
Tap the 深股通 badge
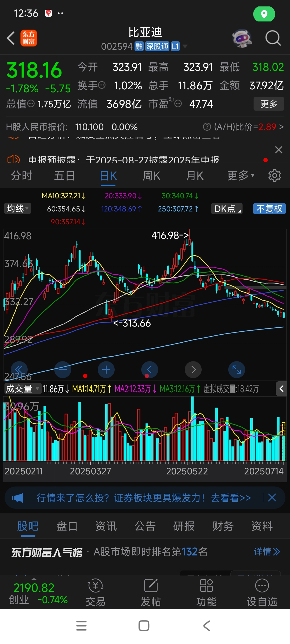click(157, 46)
